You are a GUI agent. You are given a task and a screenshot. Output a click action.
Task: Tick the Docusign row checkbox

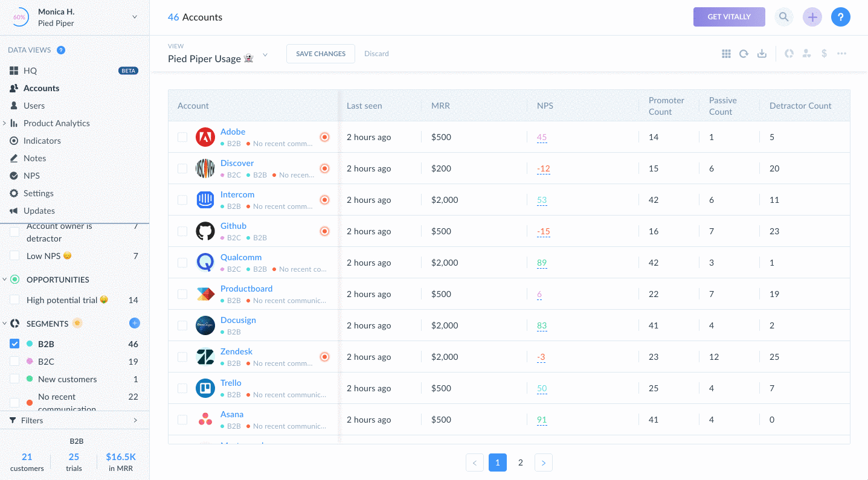182,325
